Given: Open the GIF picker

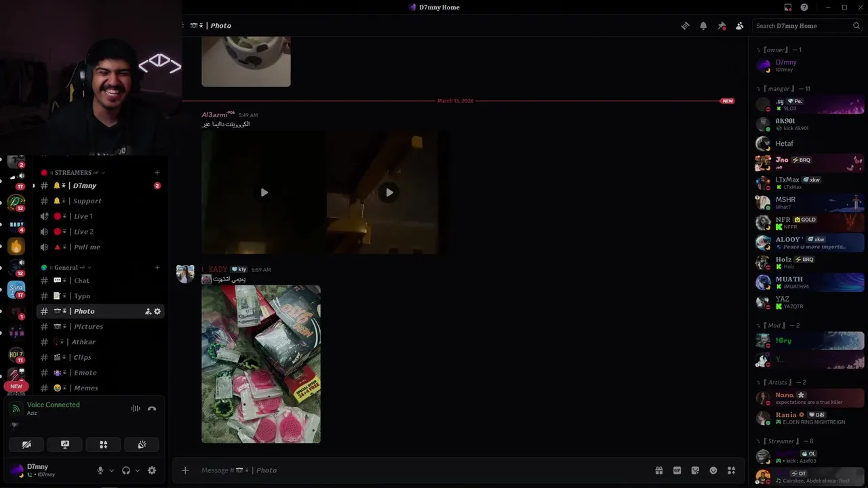Looking at the screenshot, I should 677,470.
